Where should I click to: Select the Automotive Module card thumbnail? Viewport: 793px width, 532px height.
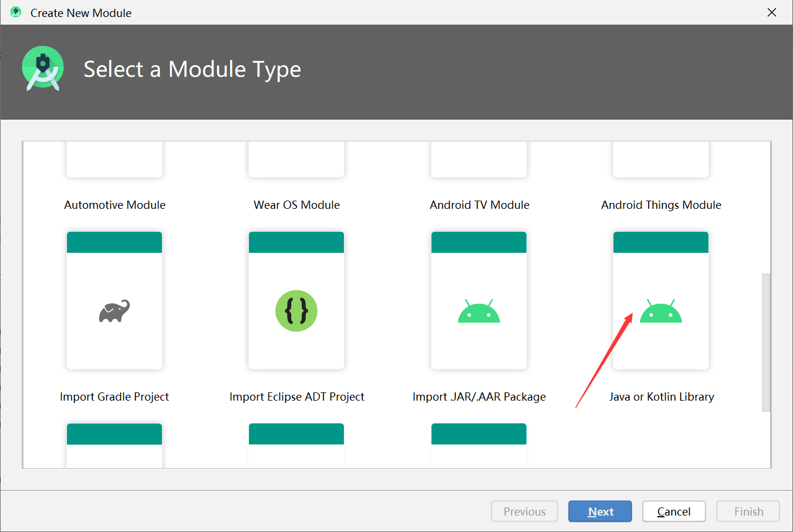pos(114,159)
